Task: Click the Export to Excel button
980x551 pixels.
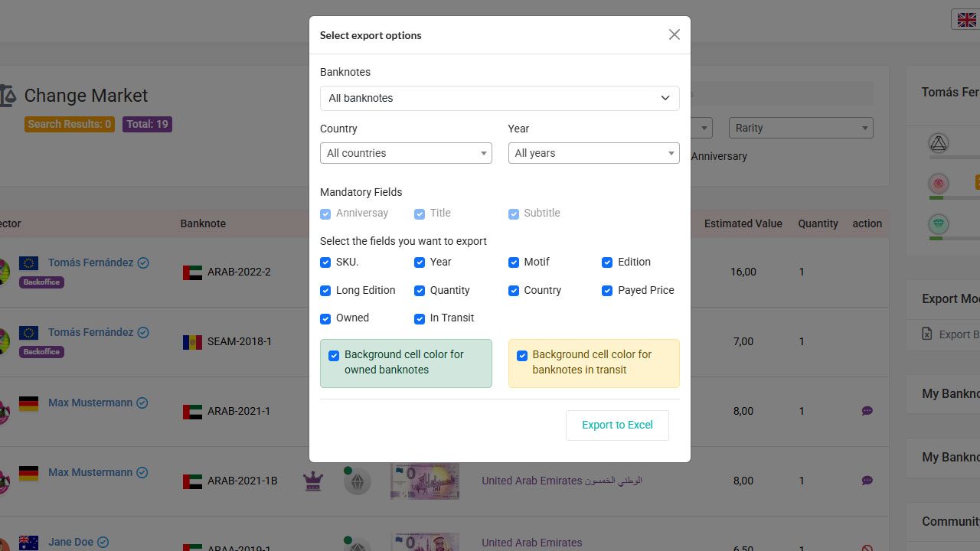Action: coord(617,425)
